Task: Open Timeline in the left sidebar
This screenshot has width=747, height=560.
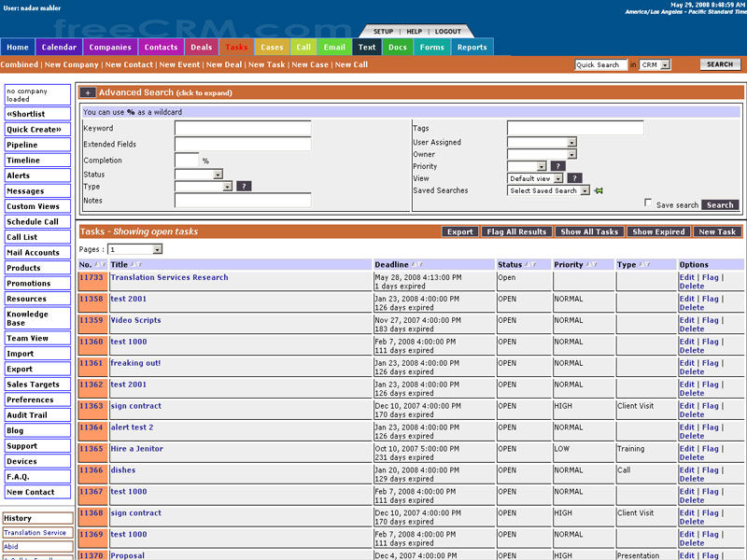Action: (37, 160)
